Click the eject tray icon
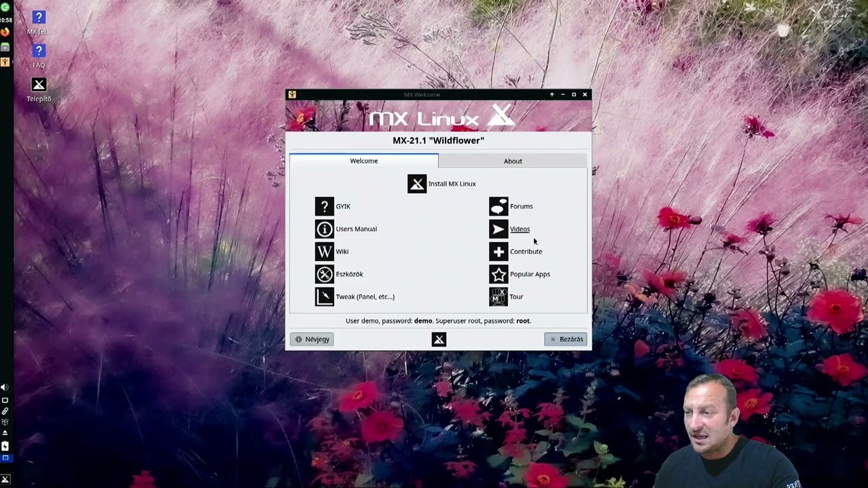 5,432
